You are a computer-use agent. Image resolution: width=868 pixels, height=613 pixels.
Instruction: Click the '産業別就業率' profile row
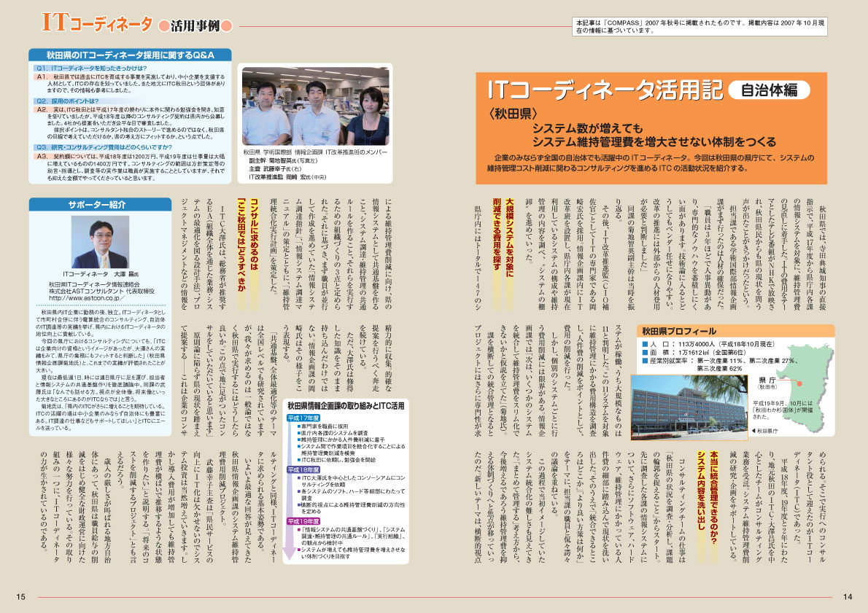(x=720, y=364)
